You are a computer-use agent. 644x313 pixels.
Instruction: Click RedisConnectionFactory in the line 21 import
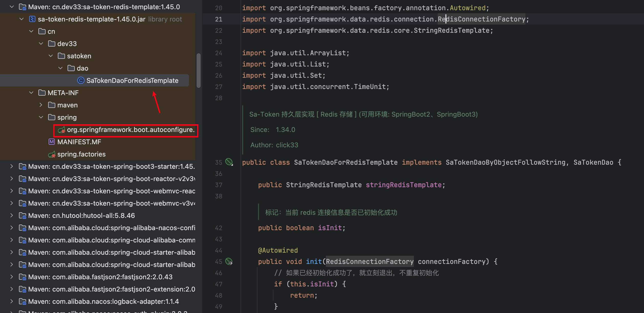click(x=481, y=19)
